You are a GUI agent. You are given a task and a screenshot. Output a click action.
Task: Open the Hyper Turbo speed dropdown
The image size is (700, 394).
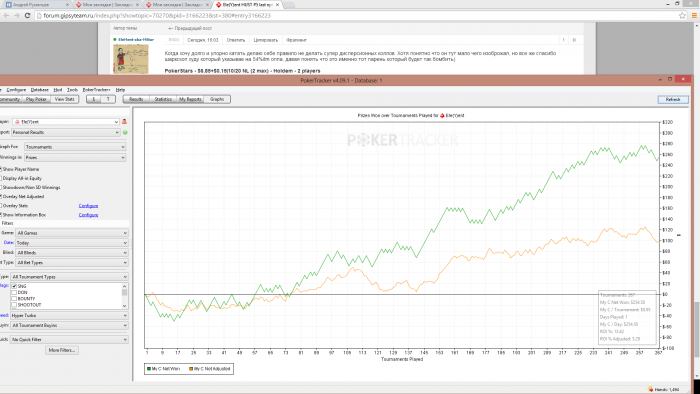coord(69,315)
